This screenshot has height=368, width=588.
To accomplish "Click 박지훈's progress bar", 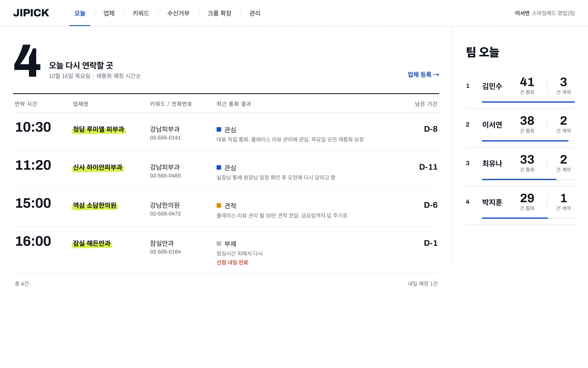I will (x=528, y=218).
